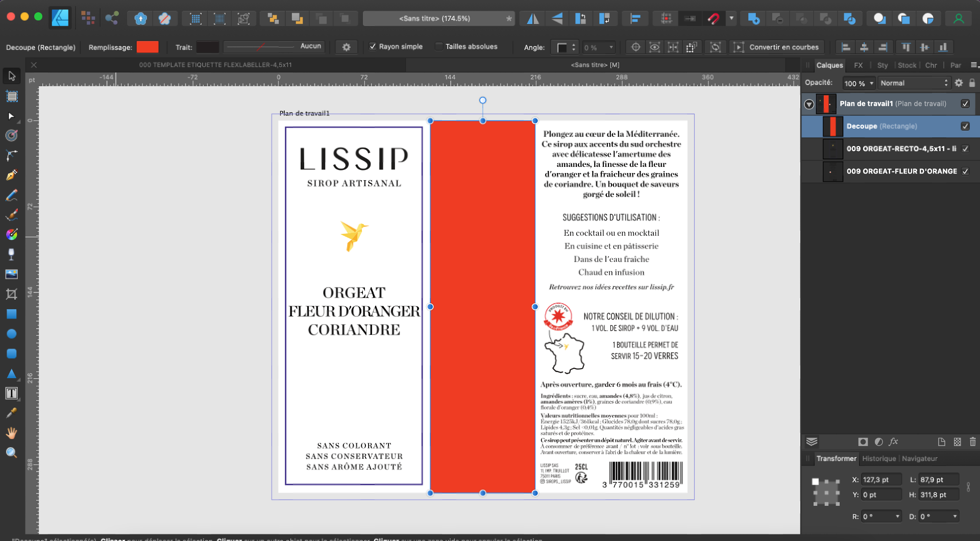Select the Triangle shape tool
The width and height of the screenshot is (980, 541).
pos(12,374)
